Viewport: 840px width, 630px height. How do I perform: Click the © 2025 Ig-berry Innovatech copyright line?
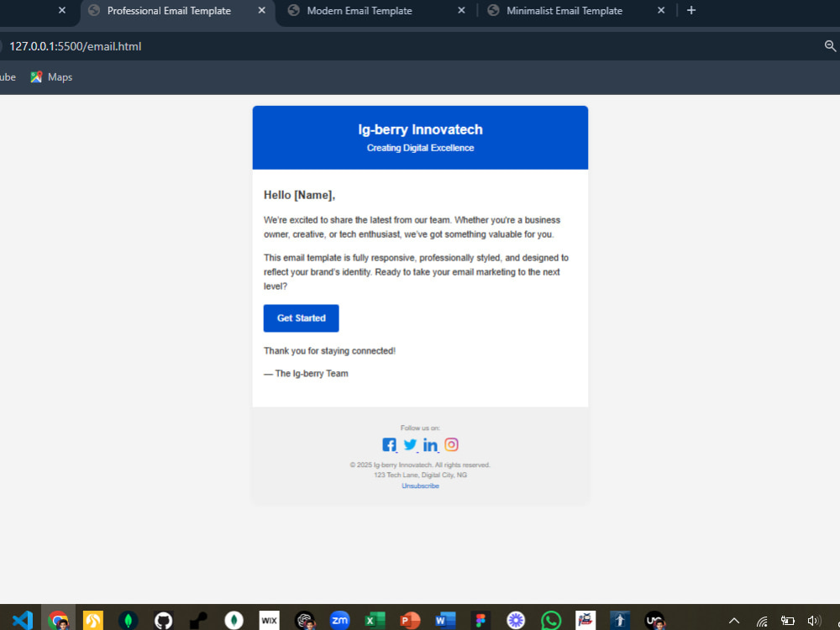coord(421,465)
